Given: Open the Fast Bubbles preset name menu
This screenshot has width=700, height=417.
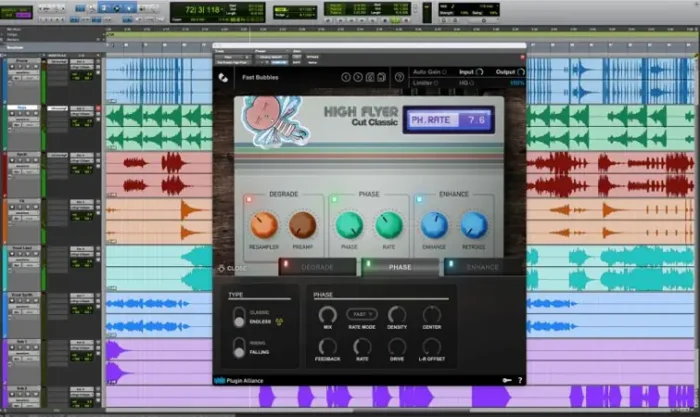Looking at the screenshot, I should click(260, 77).
